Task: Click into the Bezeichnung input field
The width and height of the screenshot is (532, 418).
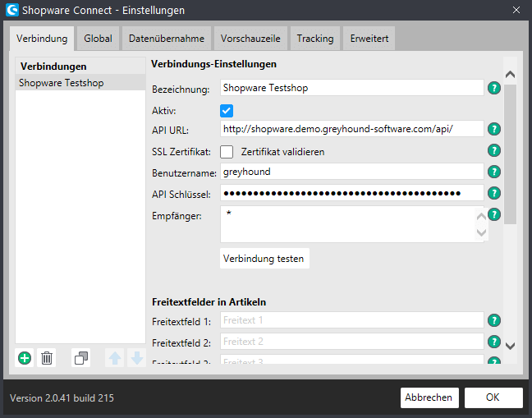Action: point(352,88)
